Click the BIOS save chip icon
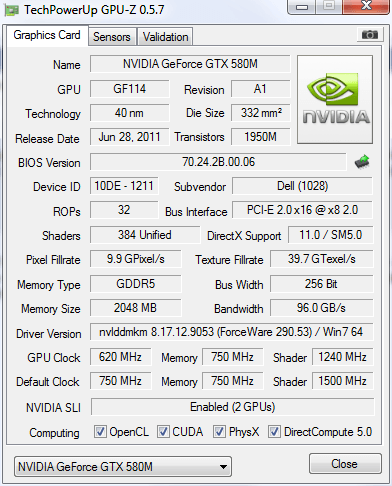The height and width of the screenshot is (486, 392). (362, 162)
